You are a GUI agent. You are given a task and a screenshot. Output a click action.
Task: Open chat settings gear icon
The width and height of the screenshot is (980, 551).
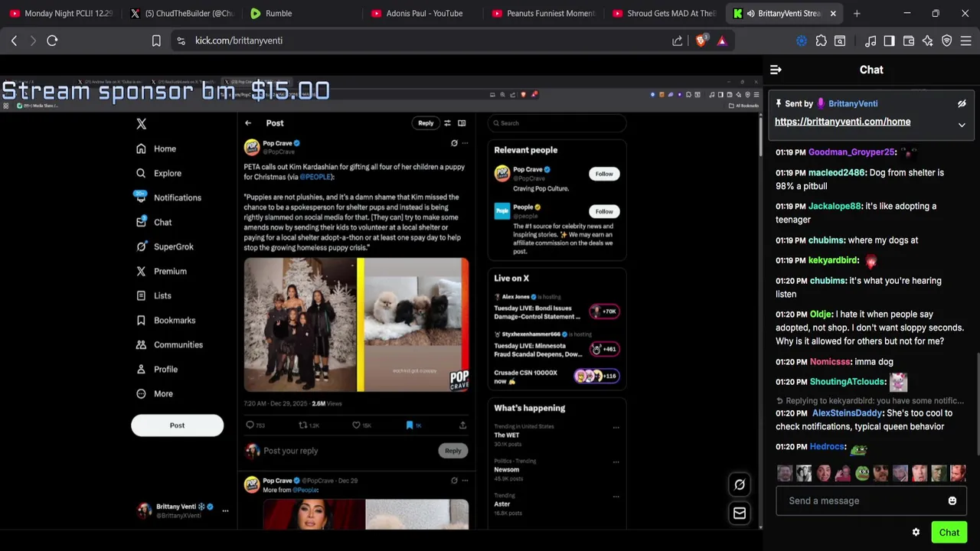pos(916,533)
